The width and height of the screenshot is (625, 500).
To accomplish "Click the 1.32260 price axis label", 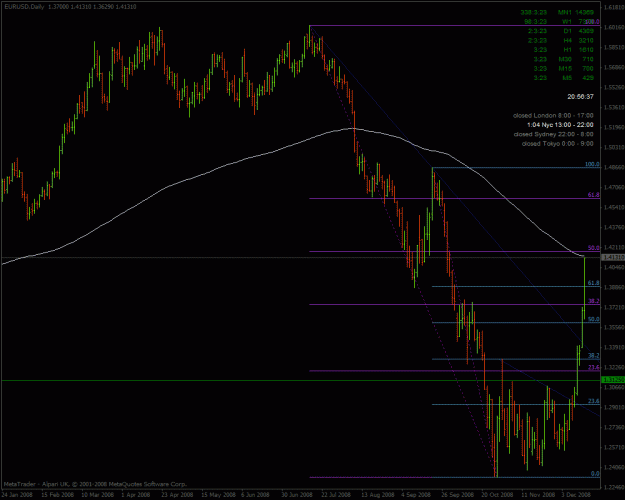I will point(614,367).
